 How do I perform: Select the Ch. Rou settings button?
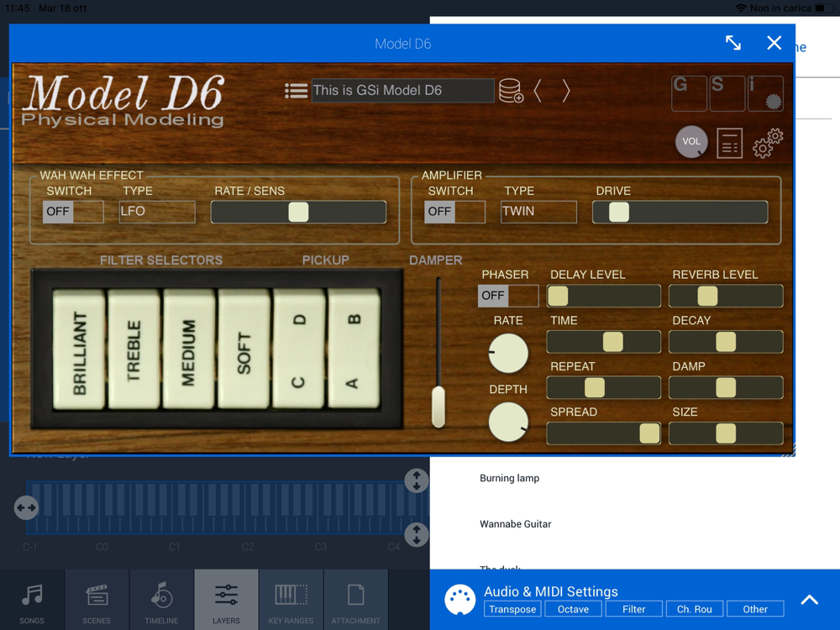click(695, 609)
